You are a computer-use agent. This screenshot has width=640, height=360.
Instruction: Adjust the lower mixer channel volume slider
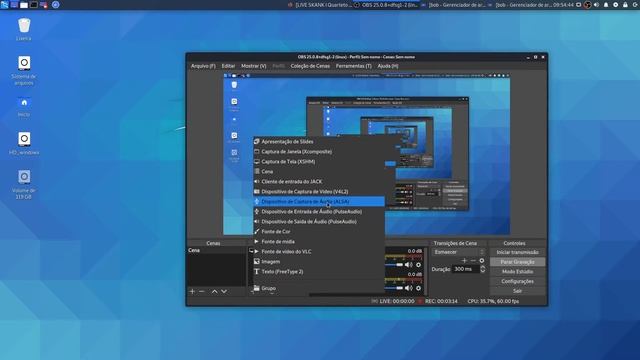(x=394, y=288)
